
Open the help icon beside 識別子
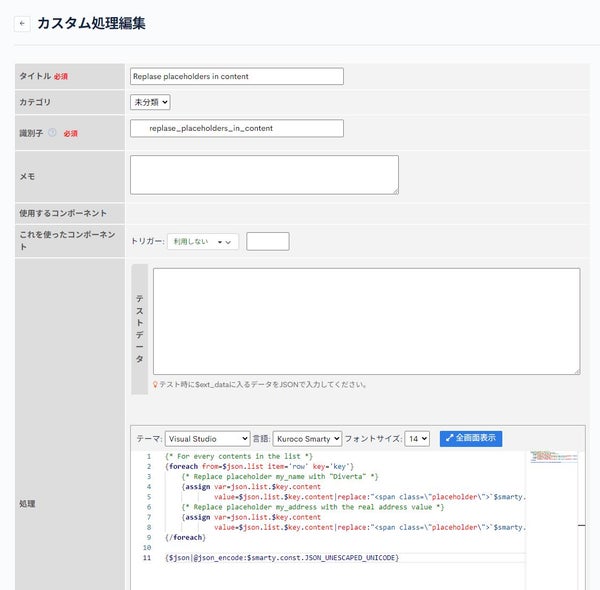coord(52,132)
